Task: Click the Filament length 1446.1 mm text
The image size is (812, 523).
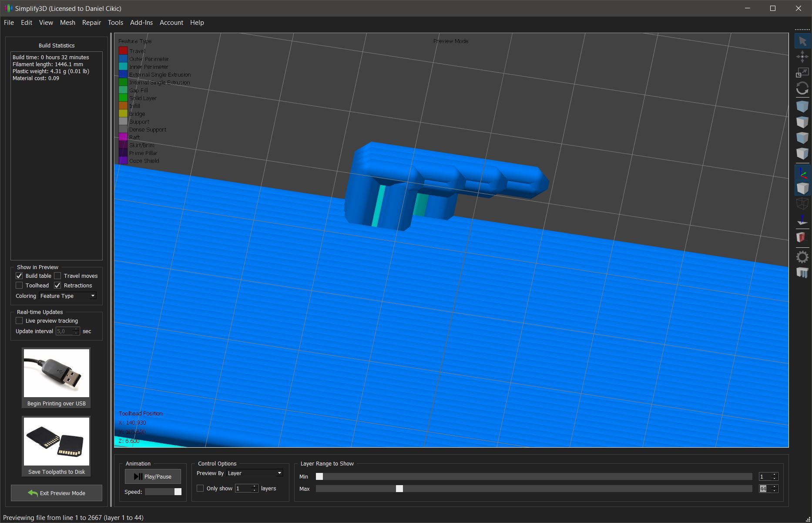Action: [x=47, y=64]
